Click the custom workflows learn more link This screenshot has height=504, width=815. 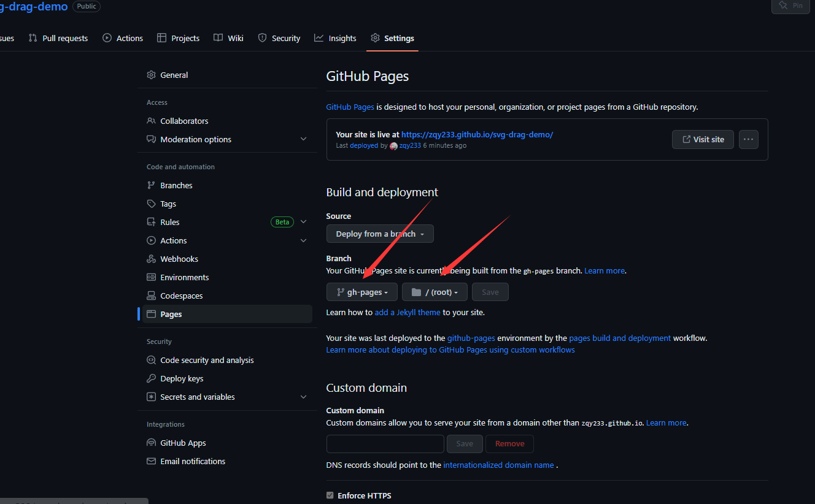(x=450, y=349)
